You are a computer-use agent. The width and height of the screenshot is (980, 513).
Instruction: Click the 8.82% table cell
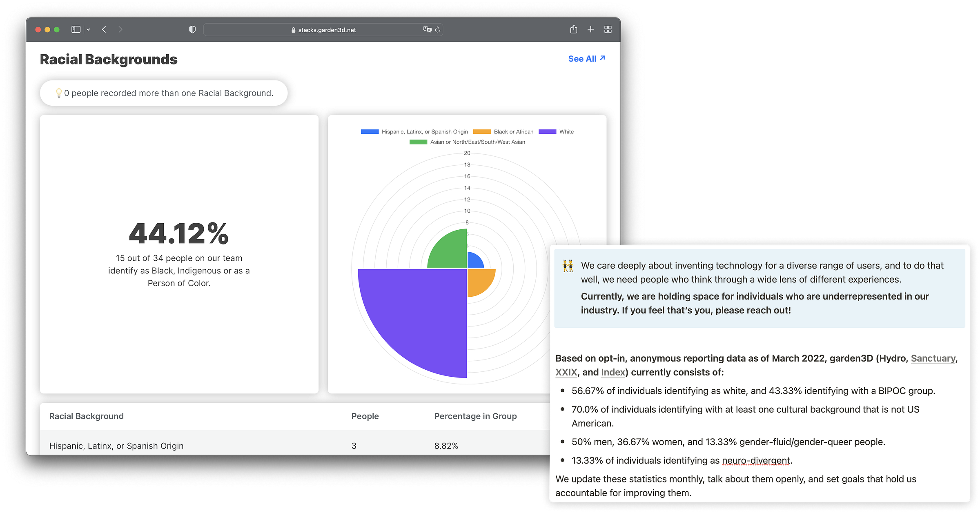tap(446, 446)
